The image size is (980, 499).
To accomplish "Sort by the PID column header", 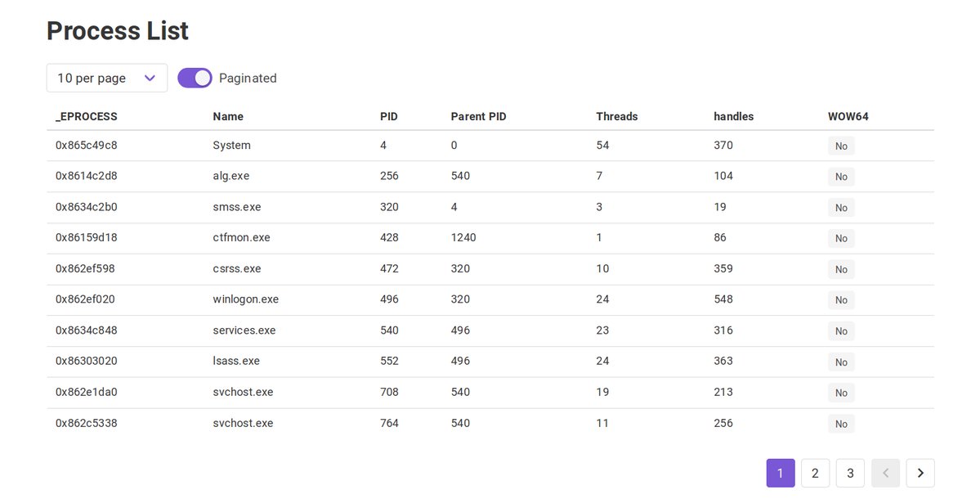I will tap(389, 116).
